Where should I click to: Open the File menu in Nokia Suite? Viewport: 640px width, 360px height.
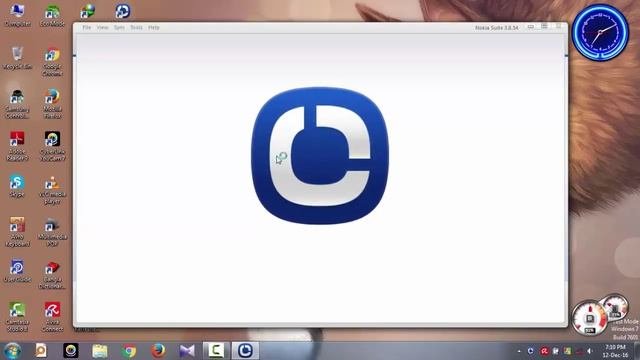pos(87,27)
